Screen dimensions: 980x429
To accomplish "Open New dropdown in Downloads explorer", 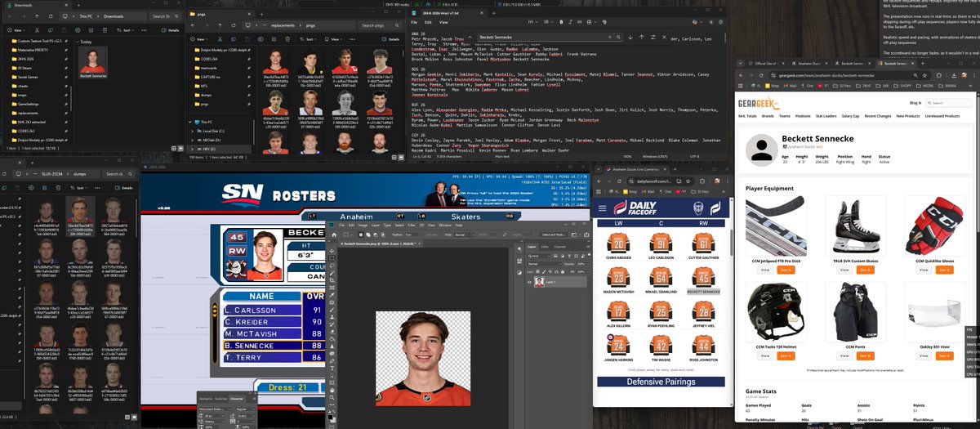I will pos(16,30).
